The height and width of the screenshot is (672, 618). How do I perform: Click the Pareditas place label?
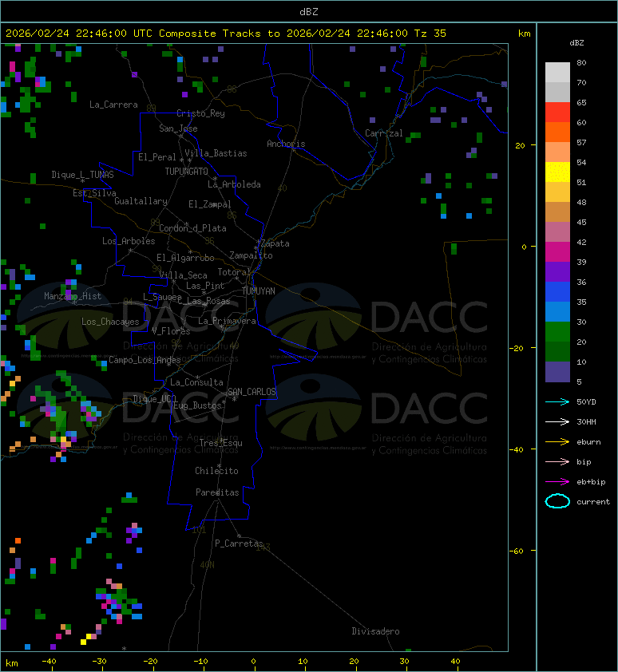point(217,493)
